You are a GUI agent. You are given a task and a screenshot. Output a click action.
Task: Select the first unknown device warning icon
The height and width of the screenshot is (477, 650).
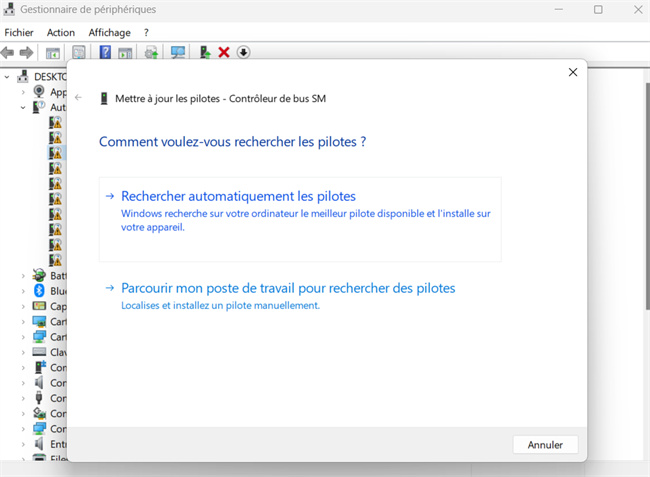pos(55,122)
